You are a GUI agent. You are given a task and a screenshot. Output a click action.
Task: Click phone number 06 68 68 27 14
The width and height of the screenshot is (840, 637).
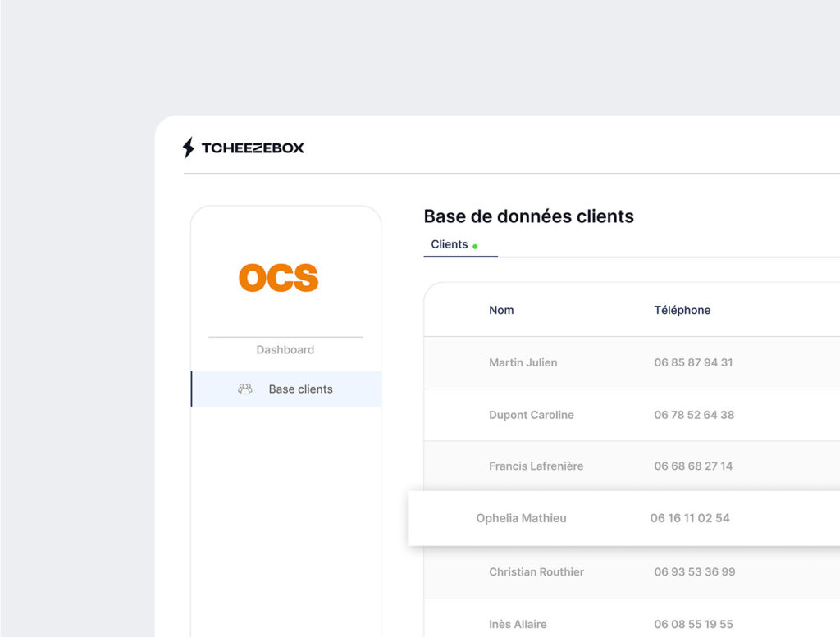[693, 466]
